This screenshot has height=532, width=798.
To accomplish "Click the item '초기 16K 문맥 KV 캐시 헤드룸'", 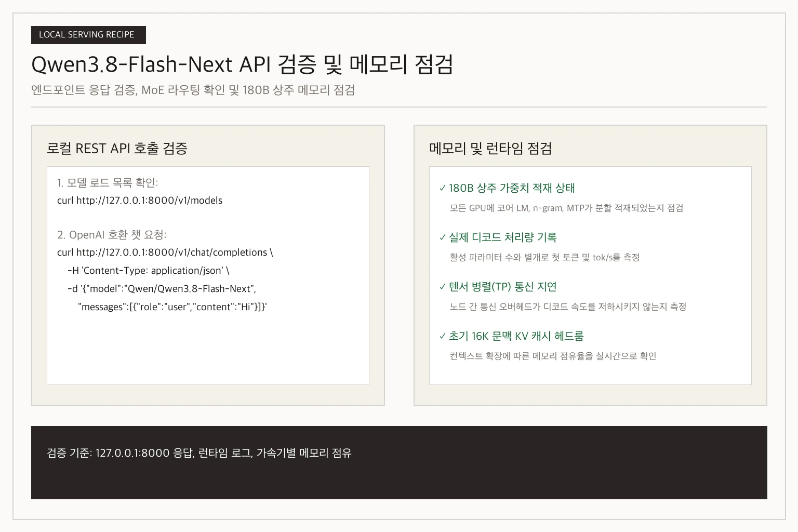I will (x=516, y=336).
